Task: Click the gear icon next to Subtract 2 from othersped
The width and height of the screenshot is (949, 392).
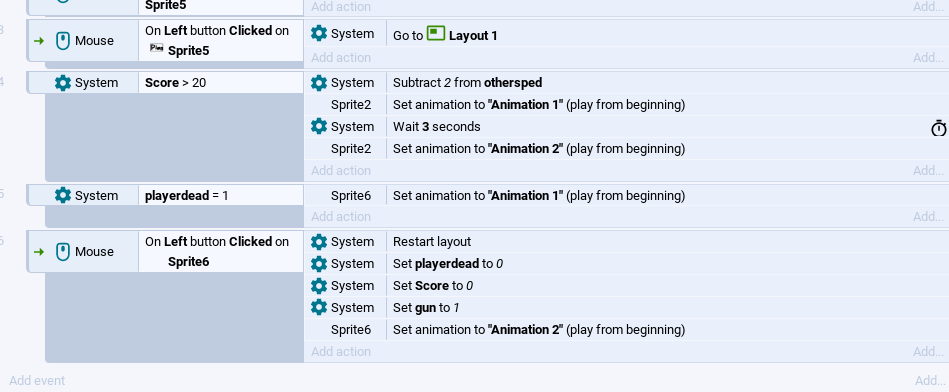Action: 319,83
